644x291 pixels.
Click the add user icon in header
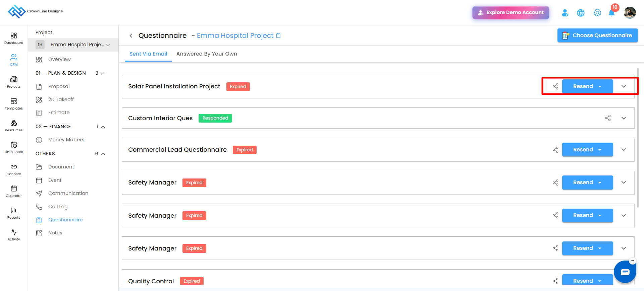pos(565,13)
